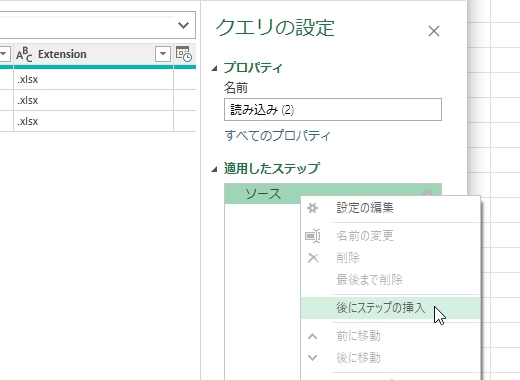Open the すべてのプロパティ link
This screenshot has height=380, width=520.
pos(277,136)
